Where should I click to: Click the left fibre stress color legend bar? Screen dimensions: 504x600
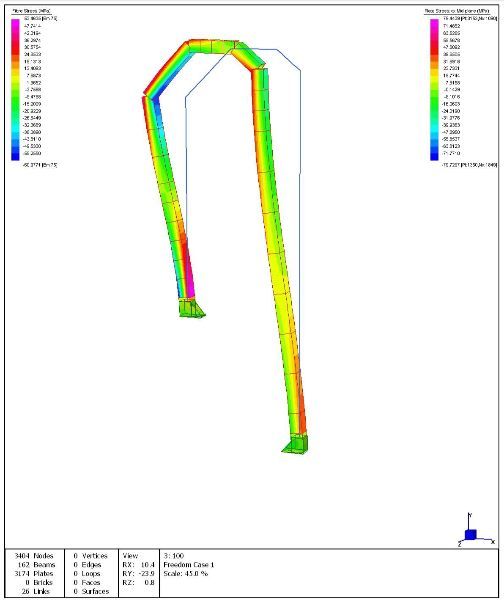[15, 89]
